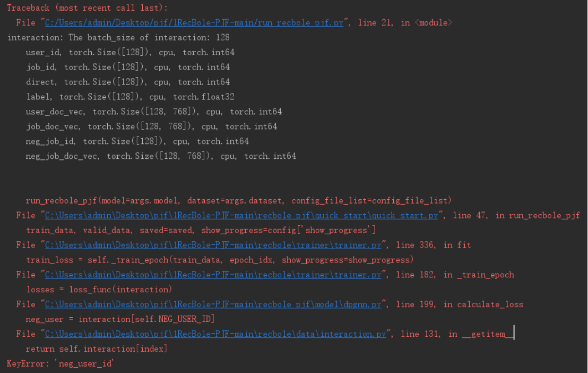Open trainer.py link for line 182

point(213,275)
